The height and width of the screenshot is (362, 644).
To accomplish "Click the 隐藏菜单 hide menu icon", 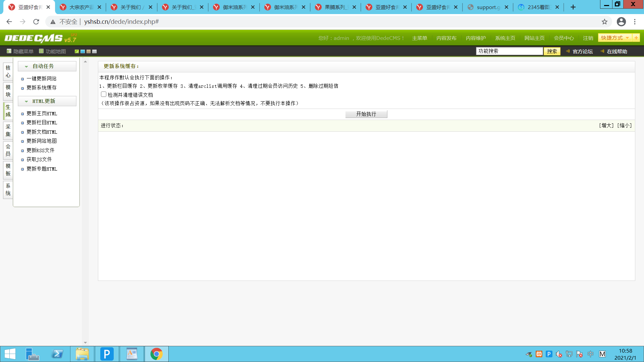I will (x=9, y=51).
